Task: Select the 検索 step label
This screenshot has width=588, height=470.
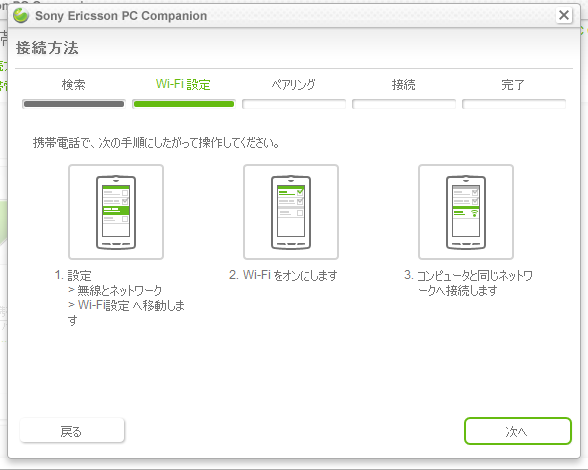Action: click(74, 85)
